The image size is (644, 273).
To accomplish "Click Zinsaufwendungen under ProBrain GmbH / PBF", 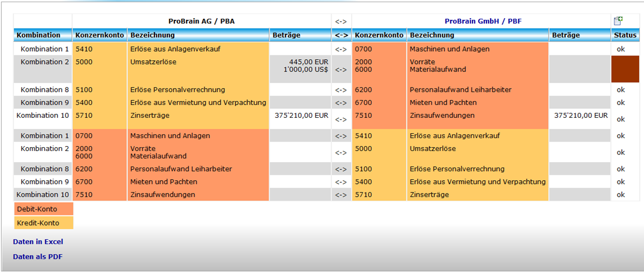I will coord(442,115).
